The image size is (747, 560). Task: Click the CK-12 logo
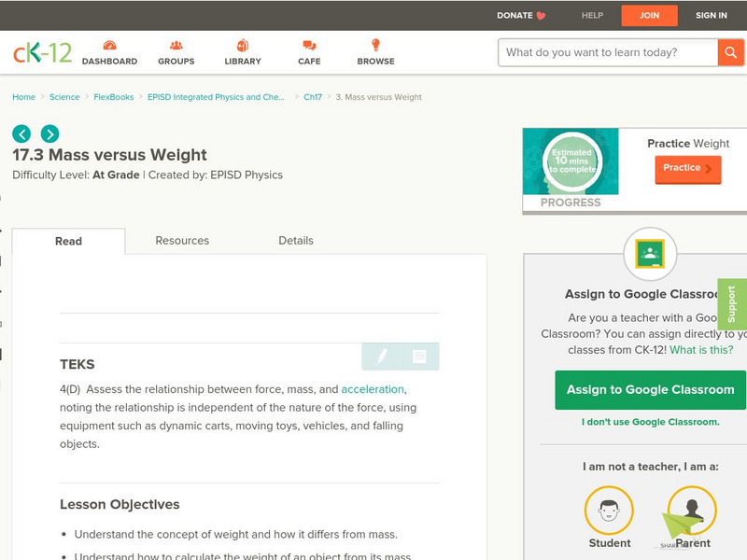click(42, 52)
